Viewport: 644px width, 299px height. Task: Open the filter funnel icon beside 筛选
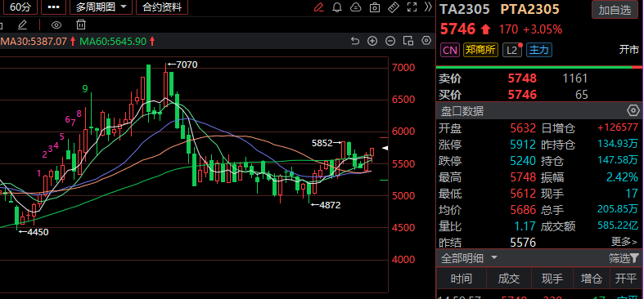(634, 258)
